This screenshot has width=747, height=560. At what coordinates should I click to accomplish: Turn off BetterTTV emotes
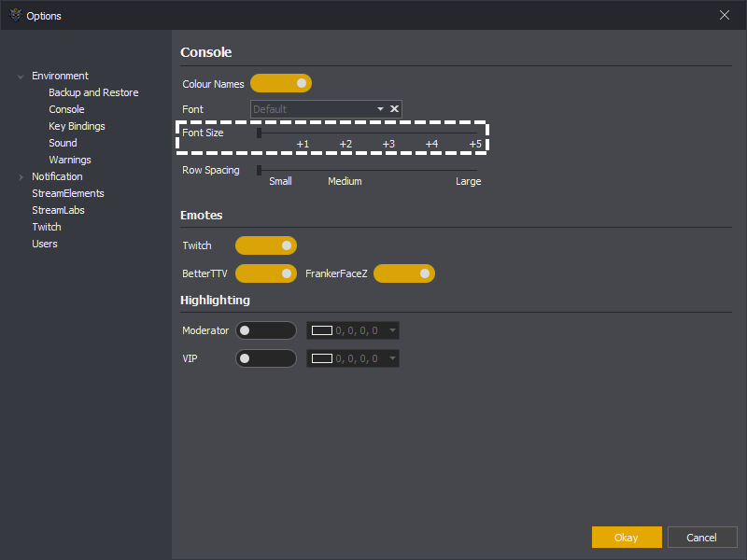[266, 273]
